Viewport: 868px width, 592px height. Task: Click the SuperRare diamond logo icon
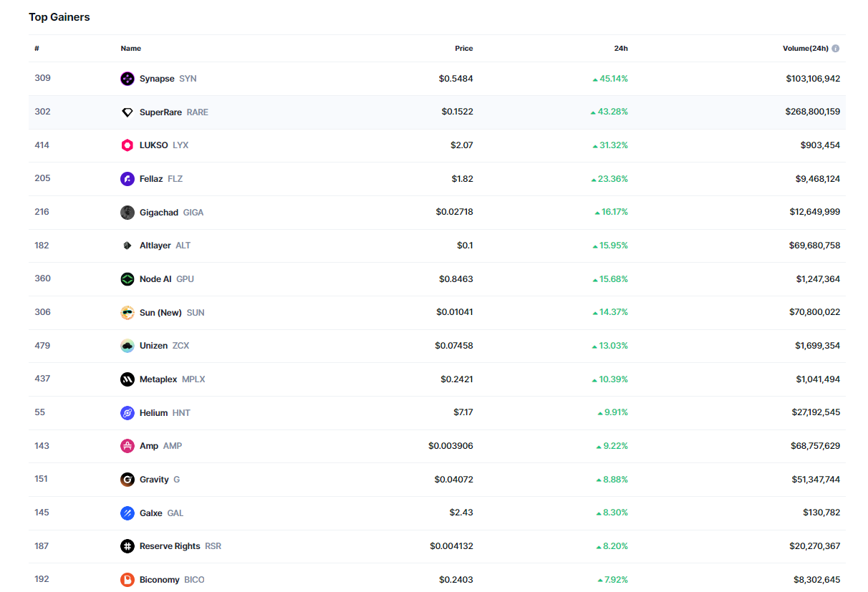coord(127,112)
